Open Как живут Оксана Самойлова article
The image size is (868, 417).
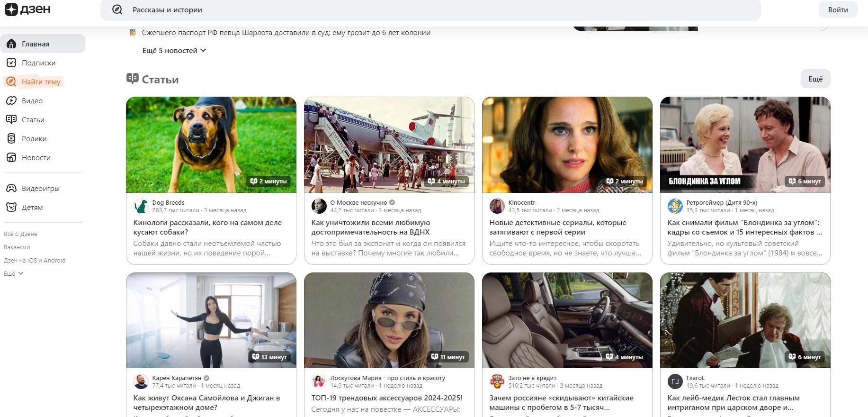(x=207, y=403)
